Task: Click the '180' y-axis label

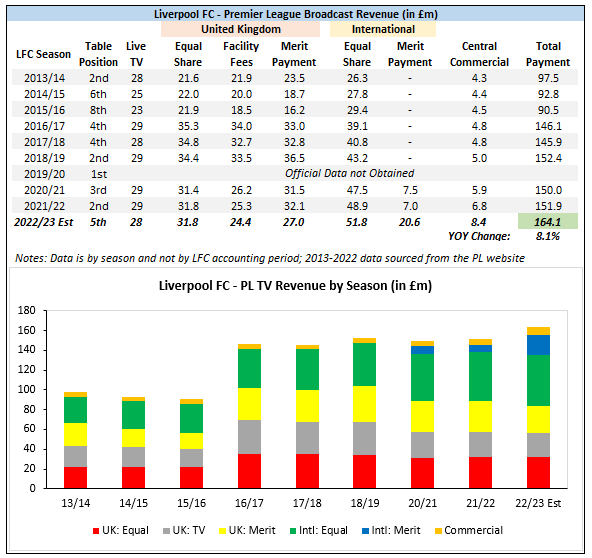Action: [x=26, y=310]
